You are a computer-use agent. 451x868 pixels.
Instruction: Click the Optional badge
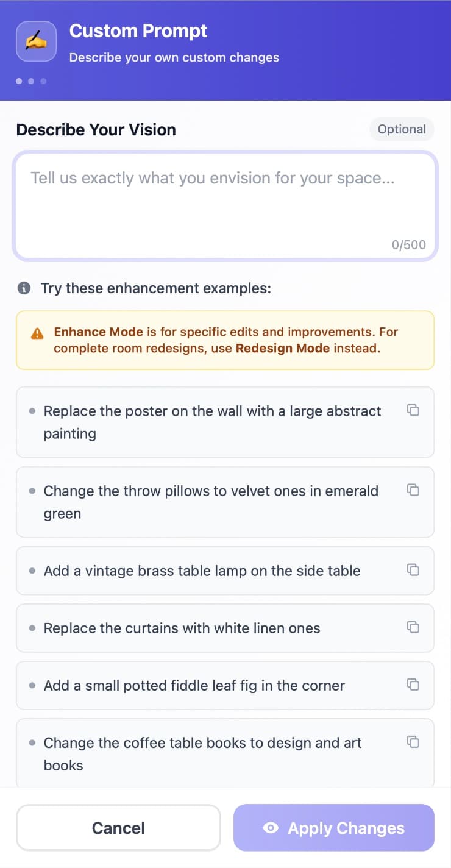[x=401, y=129]
